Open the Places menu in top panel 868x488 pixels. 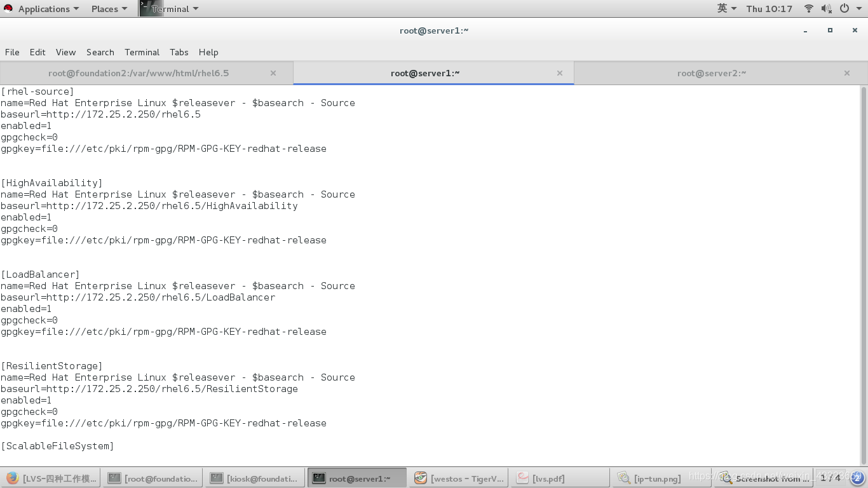click(109, 9)
